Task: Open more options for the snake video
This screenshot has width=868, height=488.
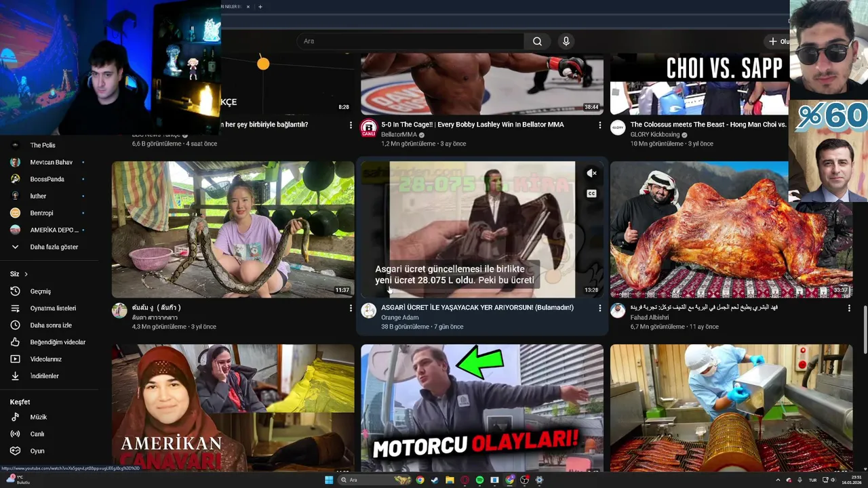Action: 351,308
